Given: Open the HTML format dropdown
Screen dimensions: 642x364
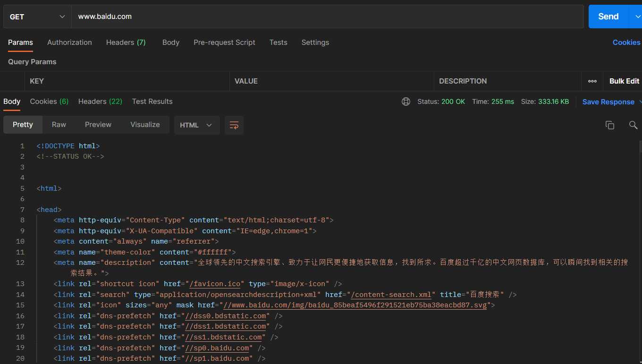Looking at the screenshot, I should (x=197, y=125).
